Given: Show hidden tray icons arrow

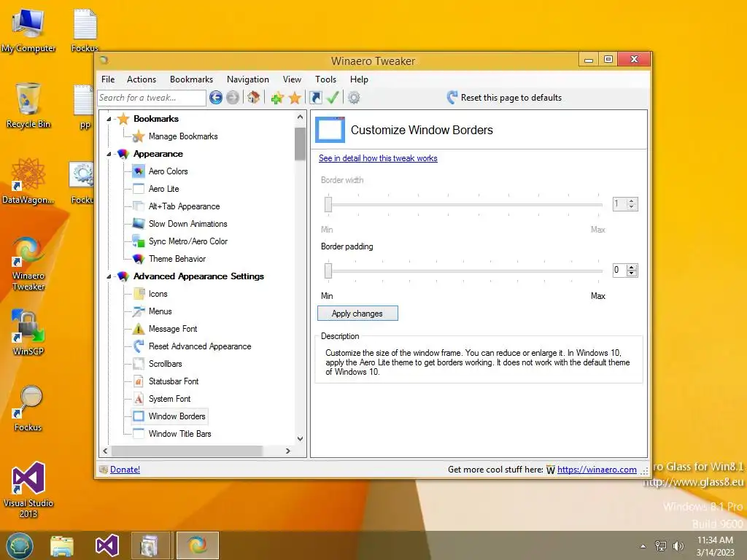Looking at the screenshot, I should coord(643,546).
